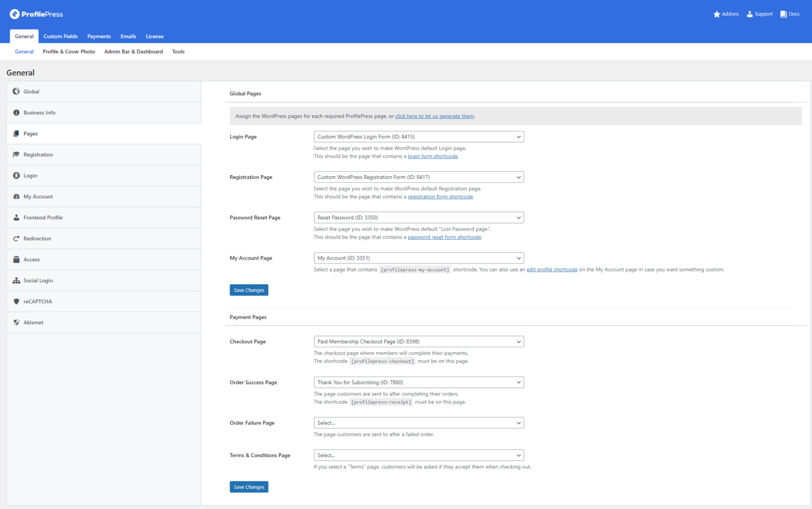812x509 pixels.
Task: Open the registration form shortcode link
Action: (441, 197)
